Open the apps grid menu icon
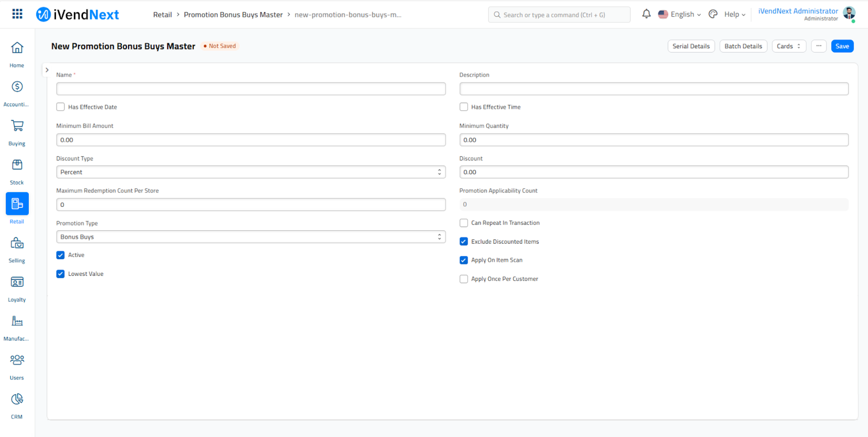868x437 pixels. coord(17,14)
